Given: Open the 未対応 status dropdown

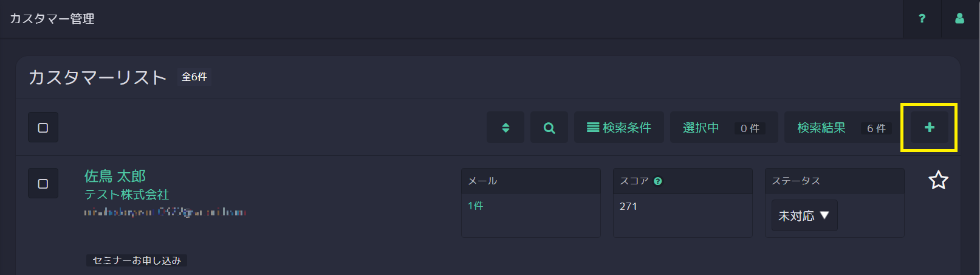Looking at the screenshot, I should click(804, 215).
